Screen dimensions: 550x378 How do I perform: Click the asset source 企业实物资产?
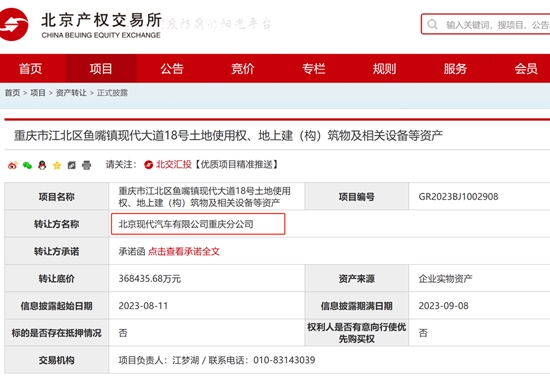(x=445, y=279)
